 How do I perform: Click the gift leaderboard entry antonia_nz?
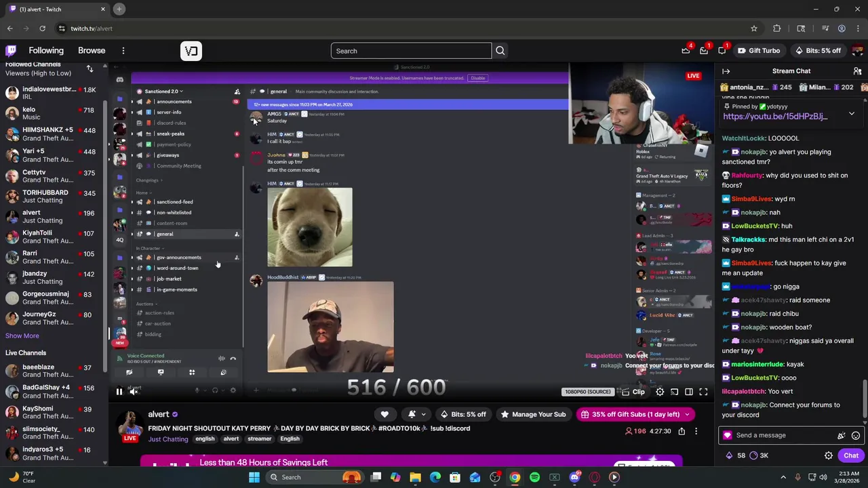pos(755,87)
